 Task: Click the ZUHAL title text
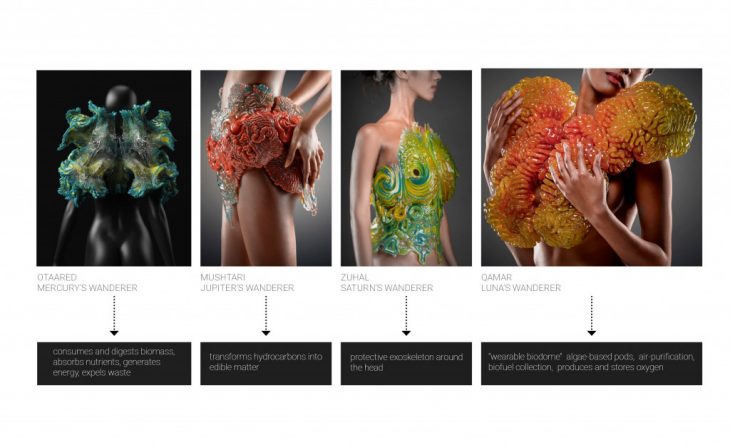(354, 277)
